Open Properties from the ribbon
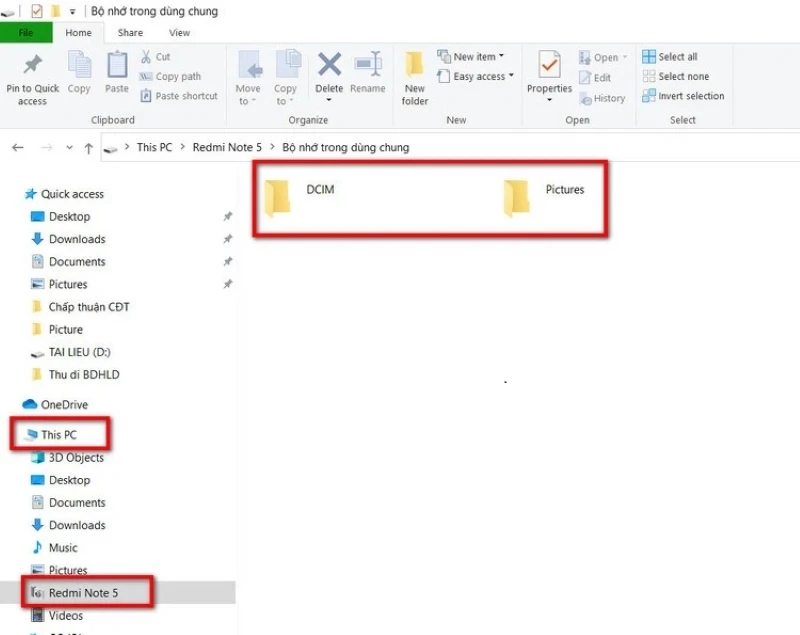Screen dimensions: 800x635 point(549,67)
